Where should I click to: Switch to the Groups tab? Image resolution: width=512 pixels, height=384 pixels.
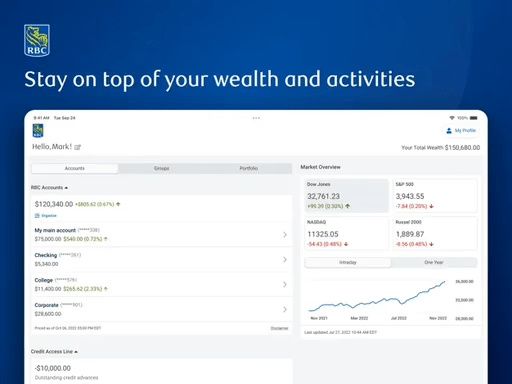click(162, 168)
